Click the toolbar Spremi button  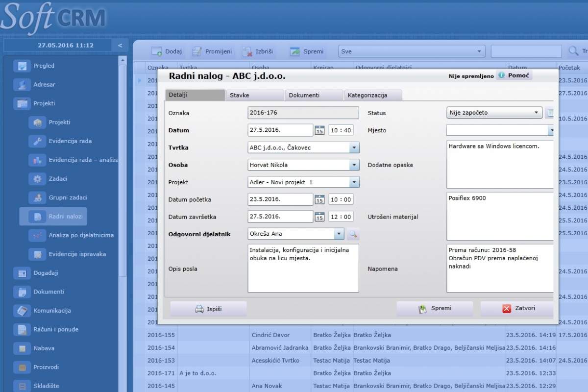pyautogui.click(x=307, y=51)
